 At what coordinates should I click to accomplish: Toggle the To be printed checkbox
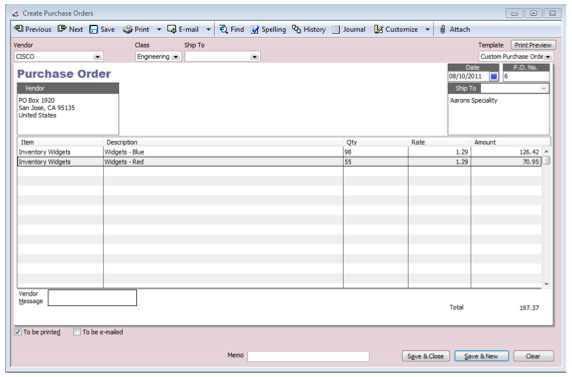(x=18, y=332)
